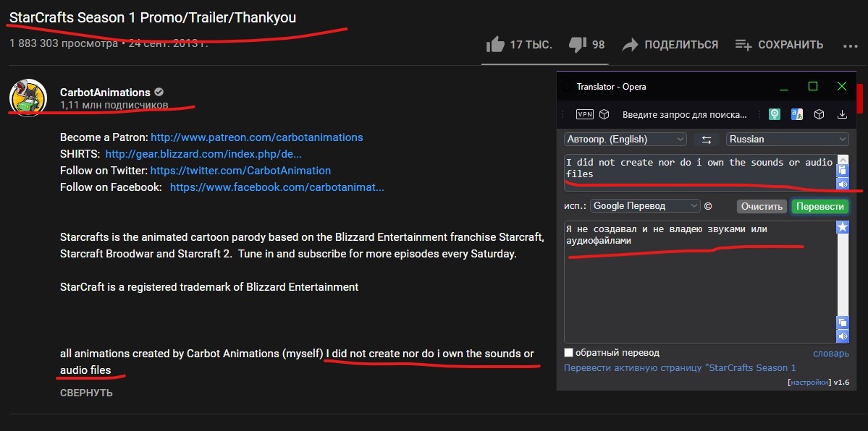
Task: Open the downloads arrow icon
Action: click(842, 114)
